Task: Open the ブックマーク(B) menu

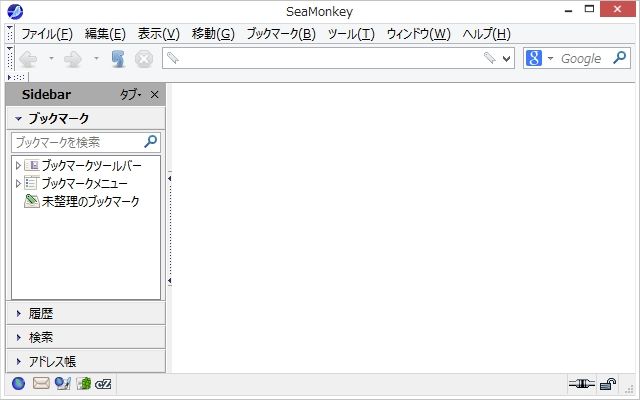Action: point(281,34)
